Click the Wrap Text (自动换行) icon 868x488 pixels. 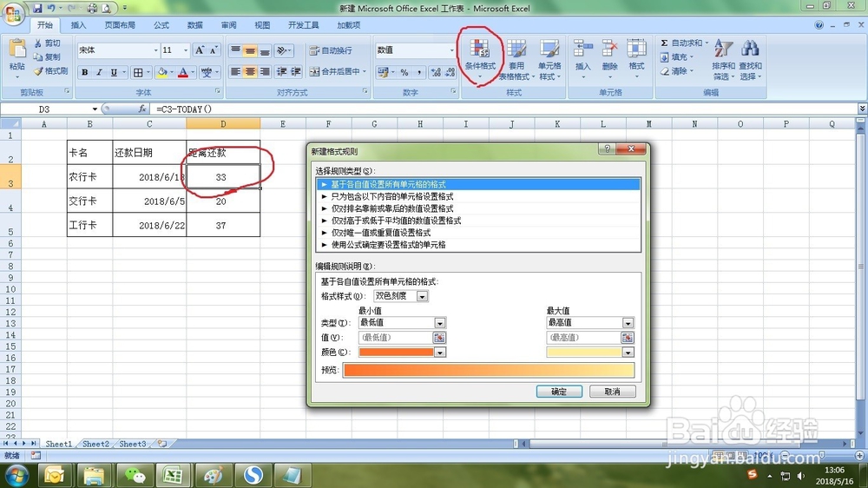(x=314, y=50)
